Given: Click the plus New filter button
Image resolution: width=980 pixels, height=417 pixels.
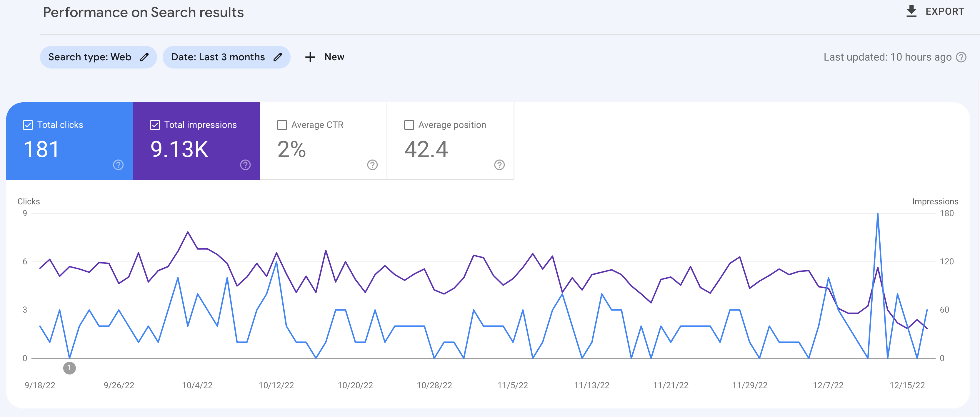Looking at the screenshot, I should (324, 57).
